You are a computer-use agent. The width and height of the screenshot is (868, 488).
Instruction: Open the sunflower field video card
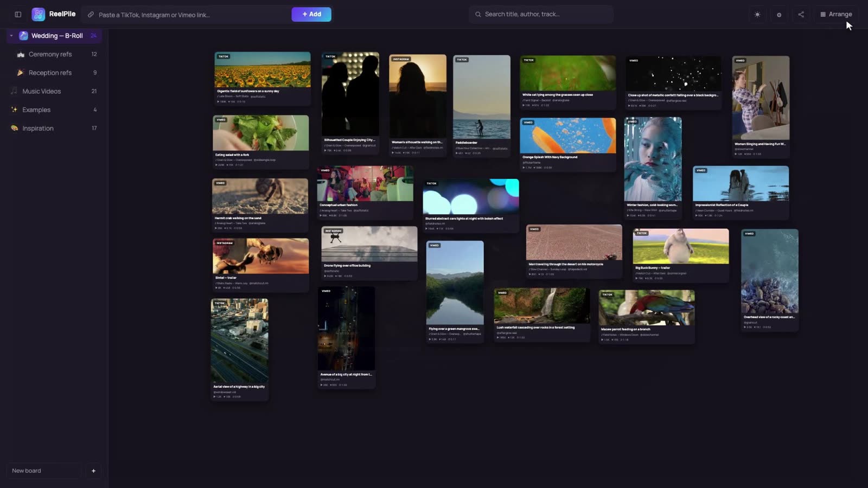pyautogui.click(x=263, y=79)
